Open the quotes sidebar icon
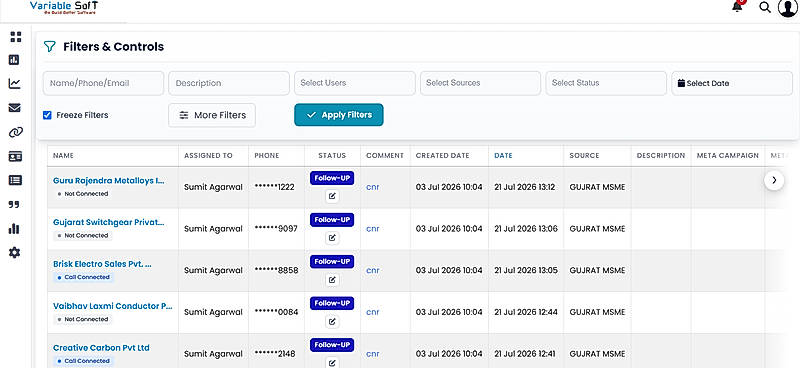 click(14, 205)
